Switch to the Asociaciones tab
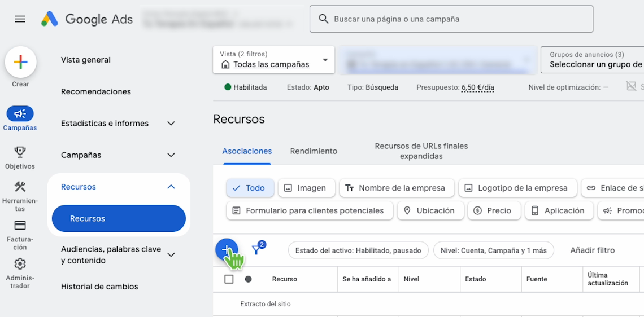This screenshot has width=644, height=317. point(247,151)
